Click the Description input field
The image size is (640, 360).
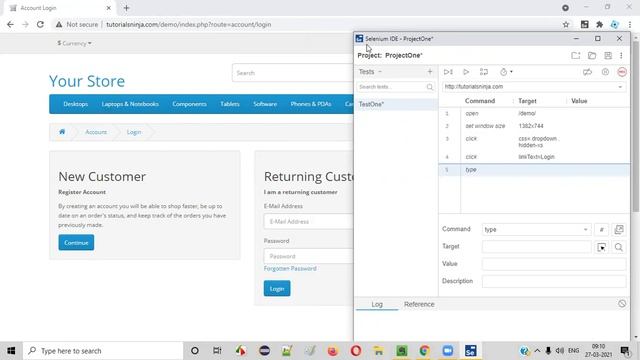(553, 281)
